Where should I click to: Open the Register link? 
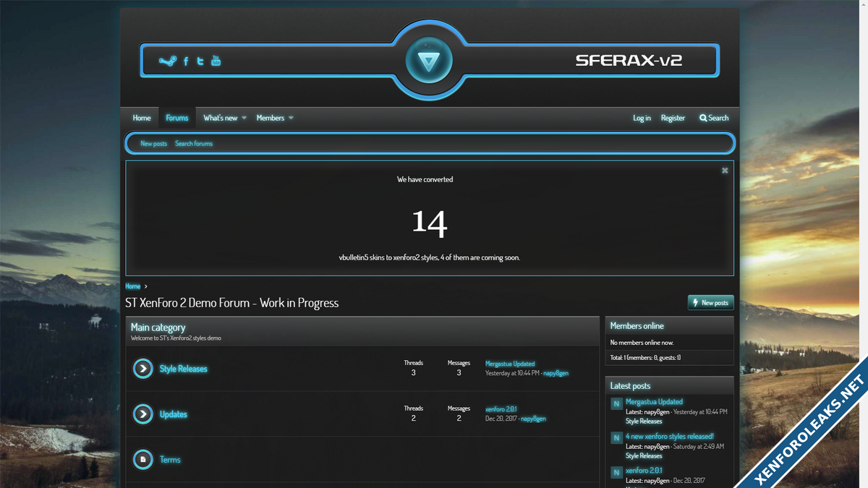pos(673,118)
